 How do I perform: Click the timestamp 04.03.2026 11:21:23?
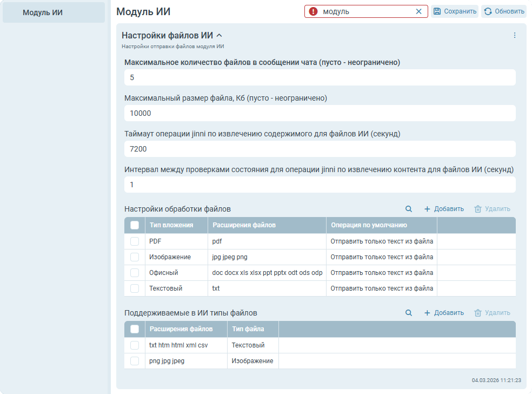point(496,380)
